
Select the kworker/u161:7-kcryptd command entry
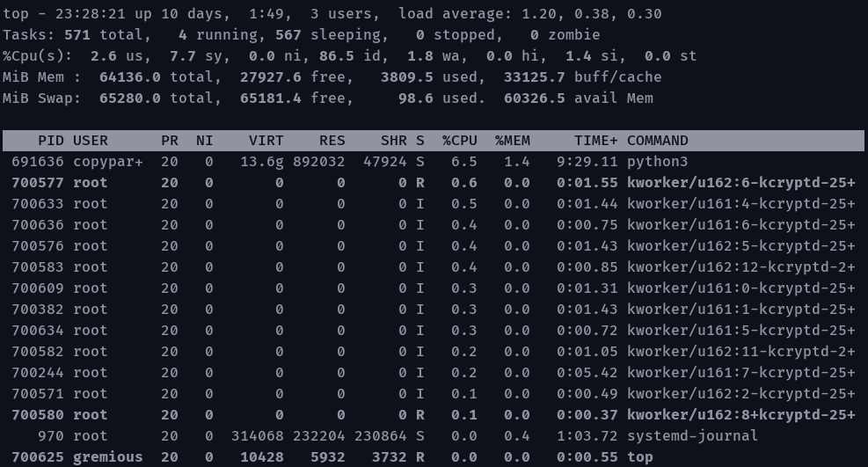(x=740, y=373)
